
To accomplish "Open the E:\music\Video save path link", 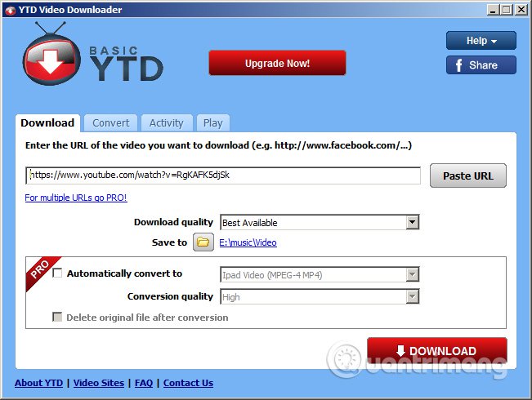I will click(248, 242).
